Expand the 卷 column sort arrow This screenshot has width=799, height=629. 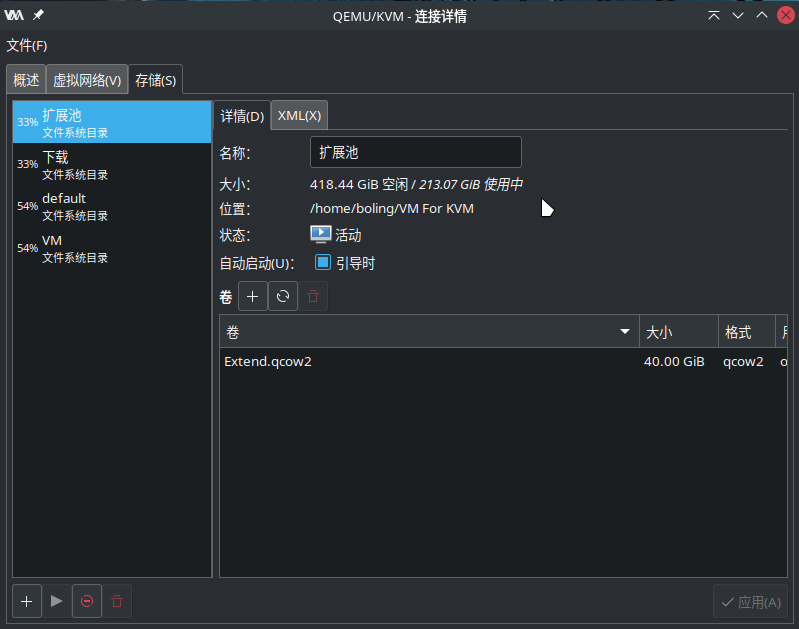(x=625, y=332)
